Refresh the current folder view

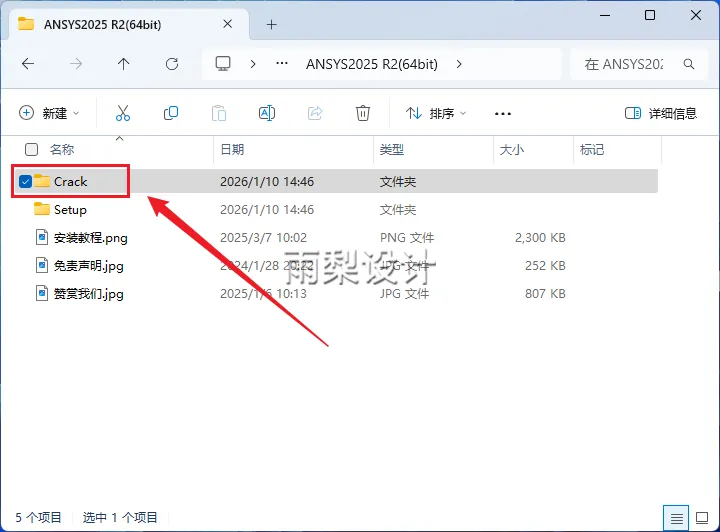pyautogui.click(x=172, y=64)
